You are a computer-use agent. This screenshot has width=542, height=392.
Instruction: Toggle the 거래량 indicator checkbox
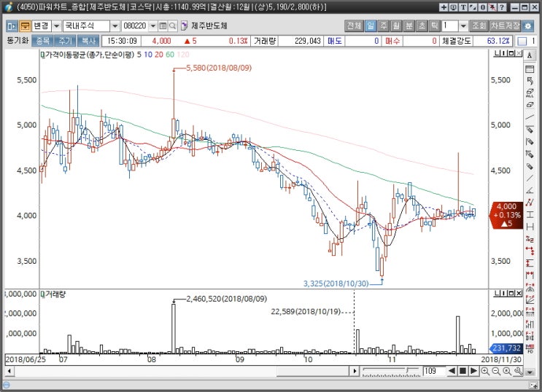42,294
